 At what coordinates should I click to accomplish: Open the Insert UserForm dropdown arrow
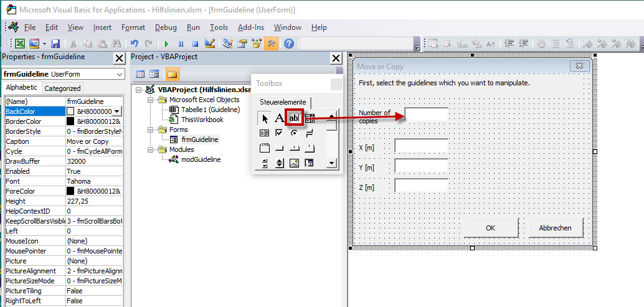[44, 43]
